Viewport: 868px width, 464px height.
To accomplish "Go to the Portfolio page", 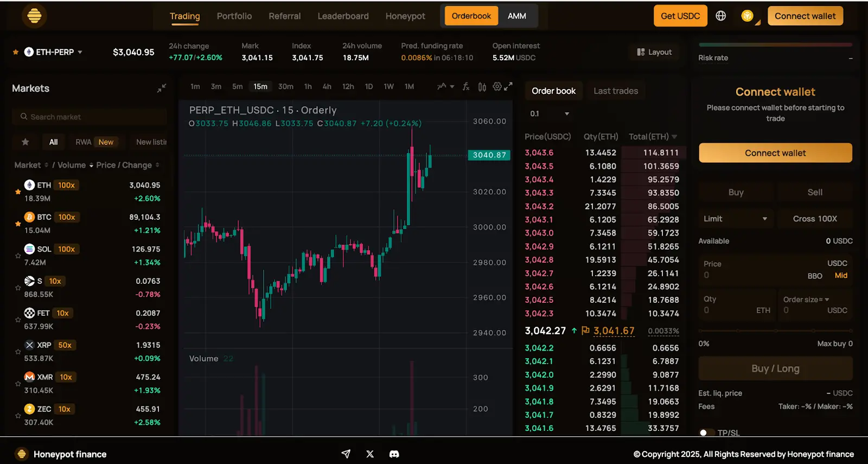I will tap(234, 16).
